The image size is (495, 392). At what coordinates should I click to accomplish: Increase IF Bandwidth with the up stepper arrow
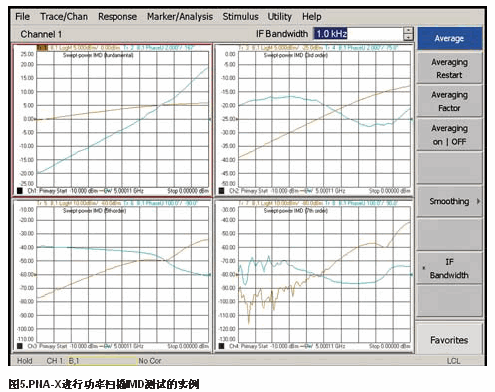click(x=408, y=31)
